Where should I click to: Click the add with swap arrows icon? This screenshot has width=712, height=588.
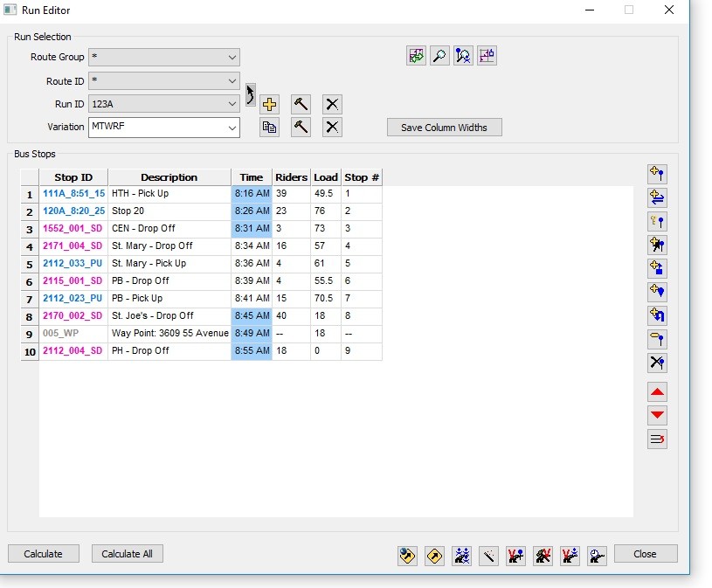pos(657,197)
